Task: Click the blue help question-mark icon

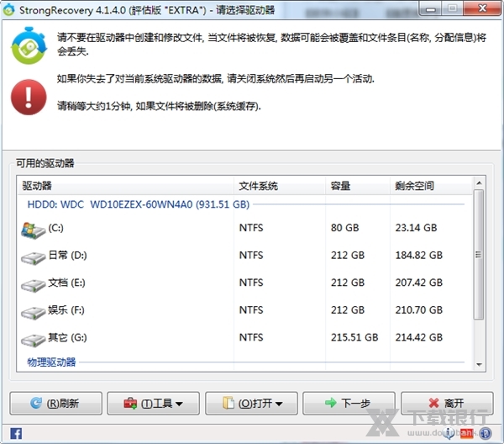Action: [x=486, y=433]
